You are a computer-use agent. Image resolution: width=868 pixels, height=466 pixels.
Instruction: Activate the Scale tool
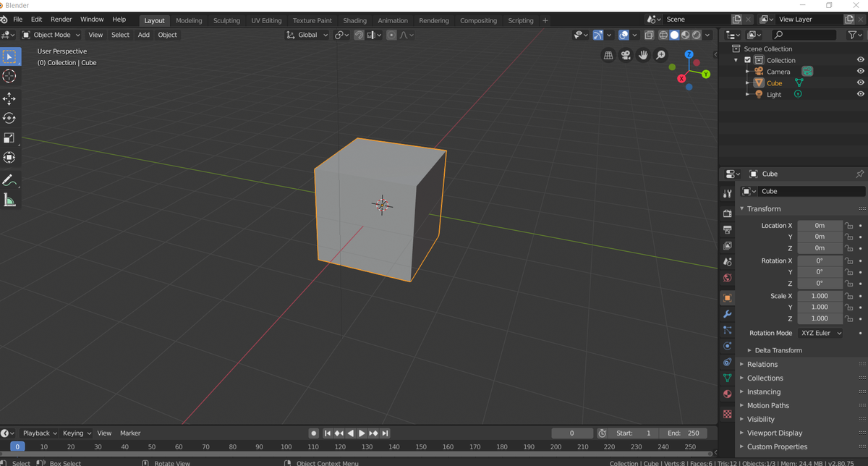click(x=9, y=137)
